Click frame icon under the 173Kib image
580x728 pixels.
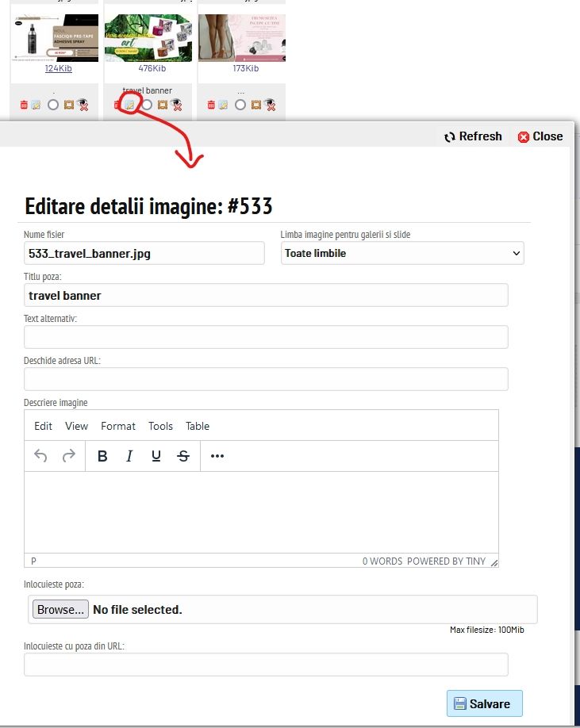(x=255, y=105)
